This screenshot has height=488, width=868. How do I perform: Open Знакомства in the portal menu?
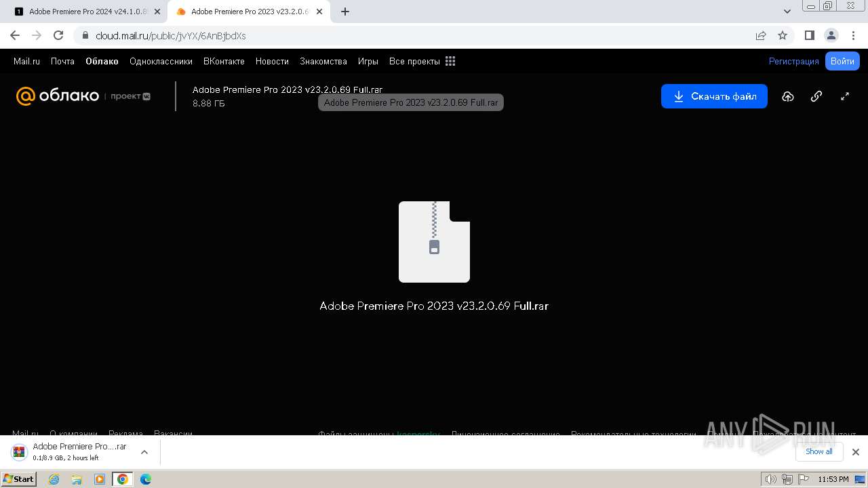click(x=323, y=61)
